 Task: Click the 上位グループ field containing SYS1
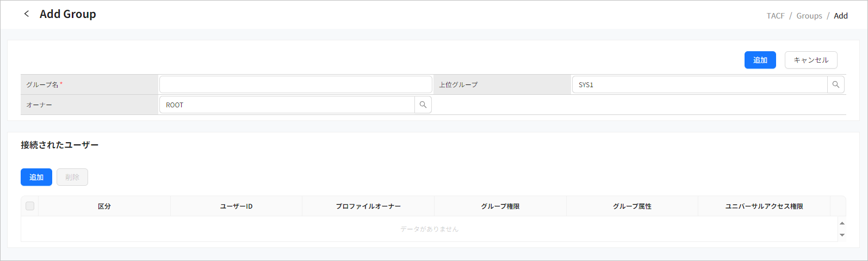coord(699,85)
